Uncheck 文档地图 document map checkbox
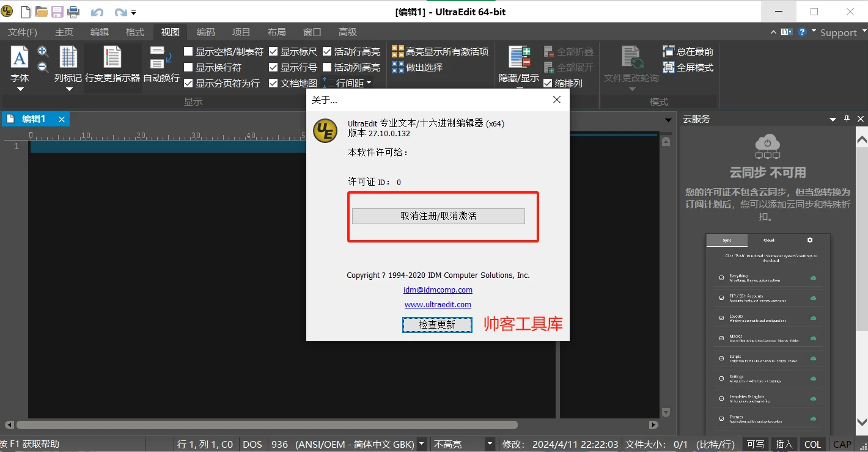 pyautogui.click(x=273, y=84)
